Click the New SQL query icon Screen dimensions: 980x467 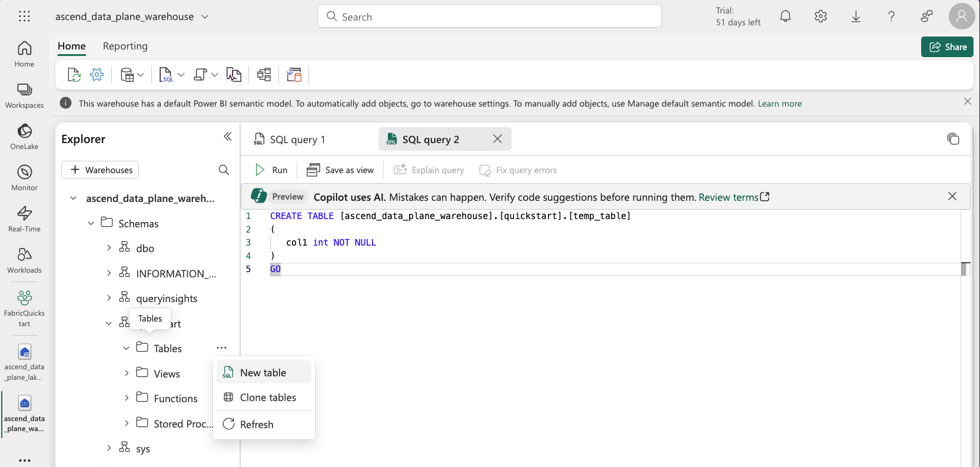[166, 75]
